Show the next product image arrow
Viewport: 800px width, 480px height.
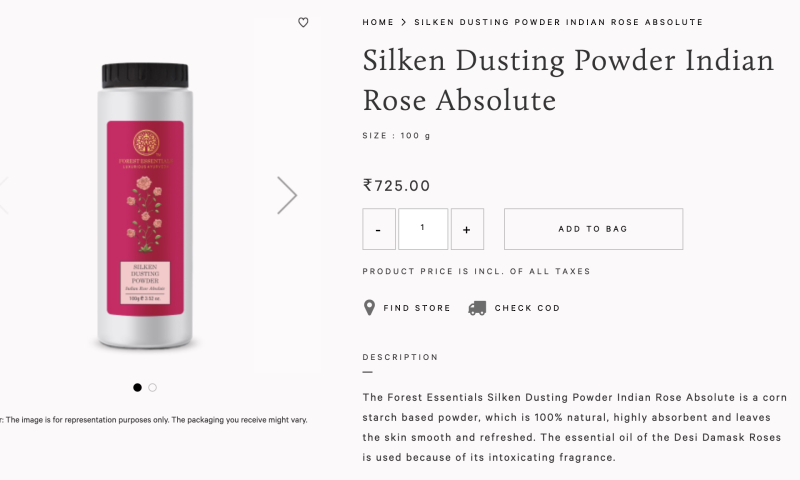(x=287, y=195)
